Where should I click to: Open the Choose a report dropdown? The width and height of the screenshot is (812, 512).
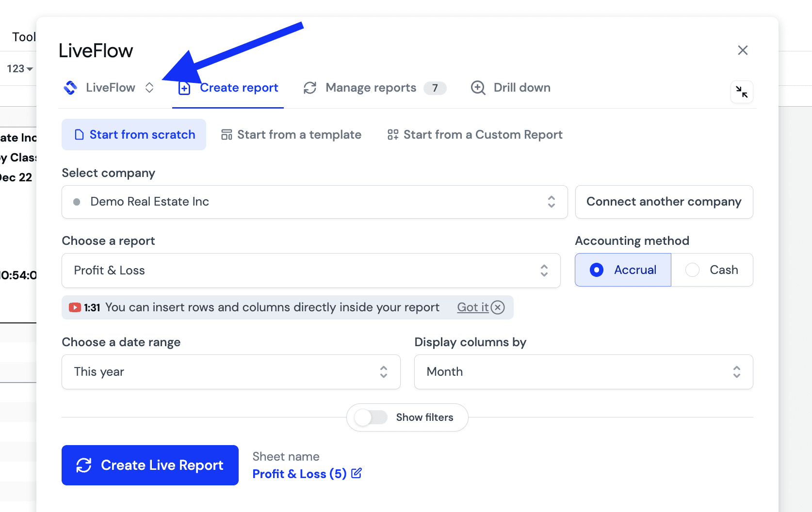point(311,271)
